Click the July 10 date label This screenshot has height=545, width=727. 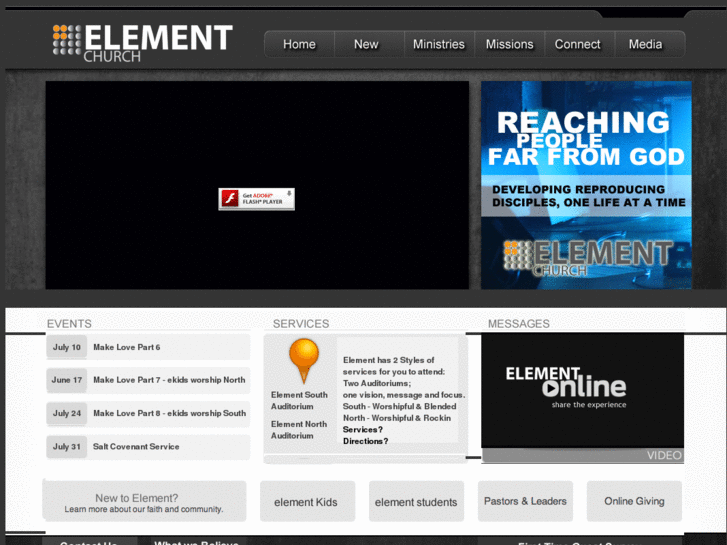[67, 347]
